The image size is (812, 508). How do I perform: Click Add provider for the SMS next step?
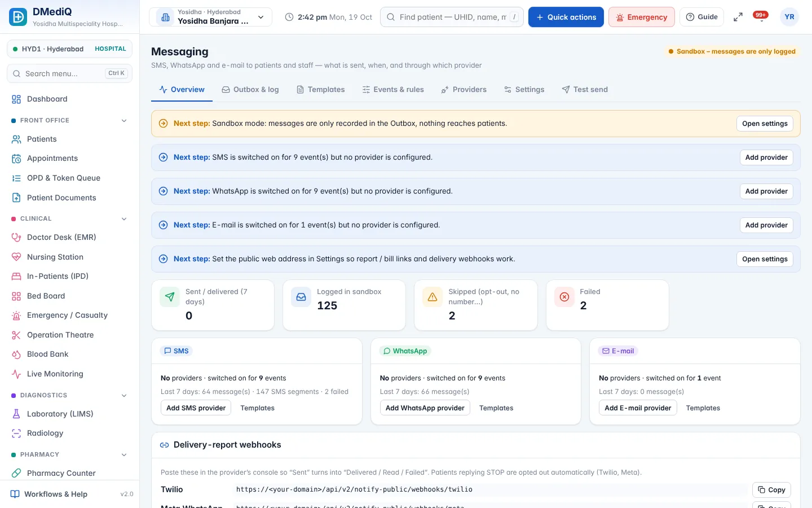coord(766,157)
